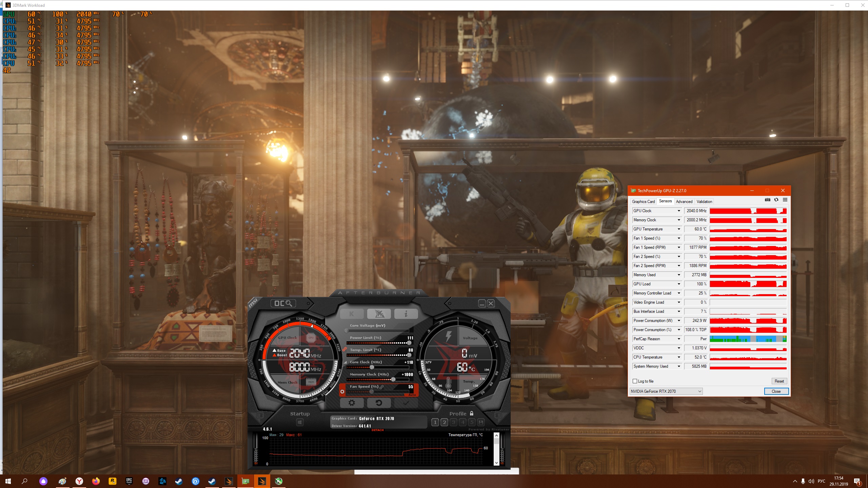Save profile with the floppy disk icon
Screen dimensions: 868x488
point(480,422)
